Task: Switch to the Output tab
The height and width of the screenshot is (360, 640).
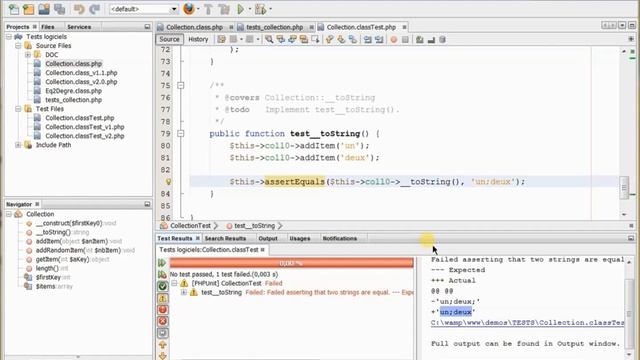Action: 268,238
